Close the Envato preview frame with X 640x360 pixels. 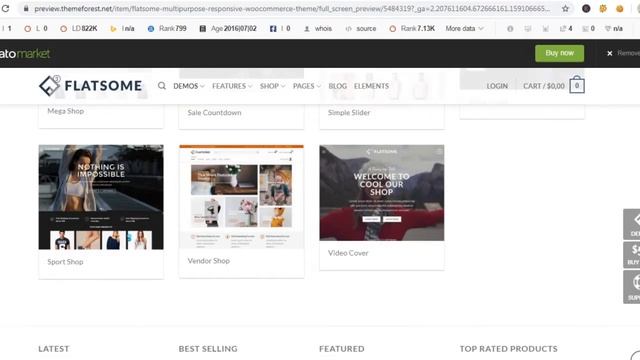tap(609, 53)
